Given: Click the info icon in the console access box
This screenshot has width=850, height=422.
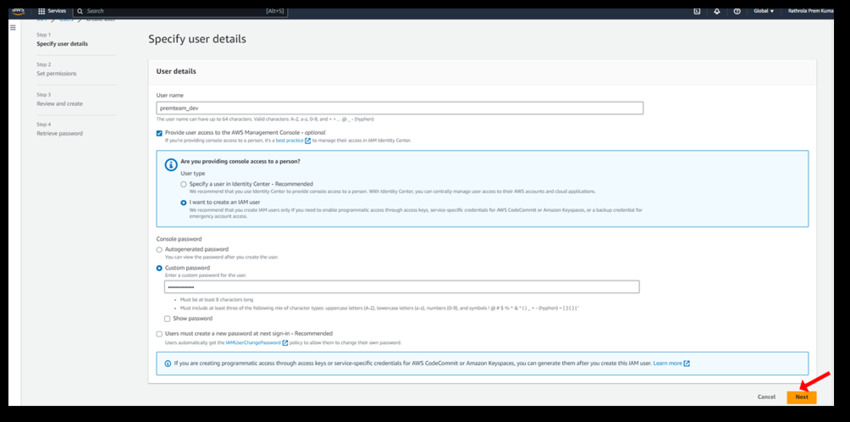Looking at the screenshot, I should pyautogui.click(x=171, y=165).
